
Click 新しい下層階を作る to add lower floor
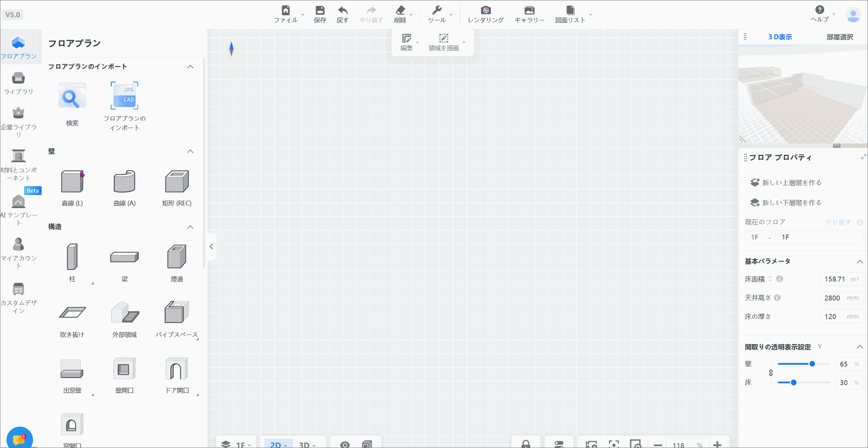coord(786,202)
